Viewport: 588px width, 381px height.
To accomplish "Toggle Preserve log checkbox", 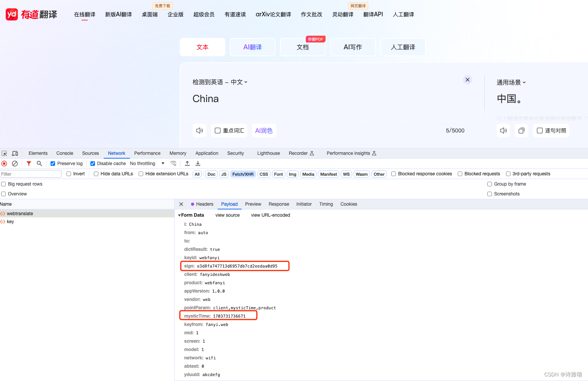I will pyautogui.click(x=53, y=164).
